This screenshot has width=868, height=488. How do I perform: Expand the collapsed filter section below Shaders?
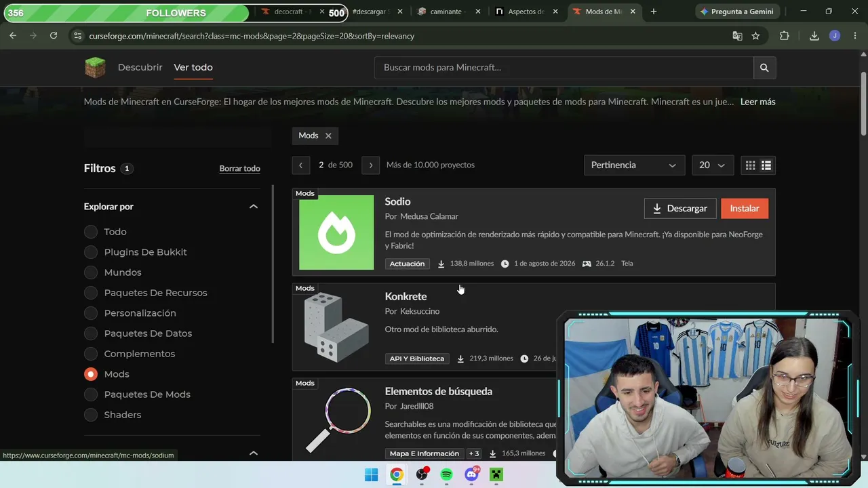tap(254, 453)
